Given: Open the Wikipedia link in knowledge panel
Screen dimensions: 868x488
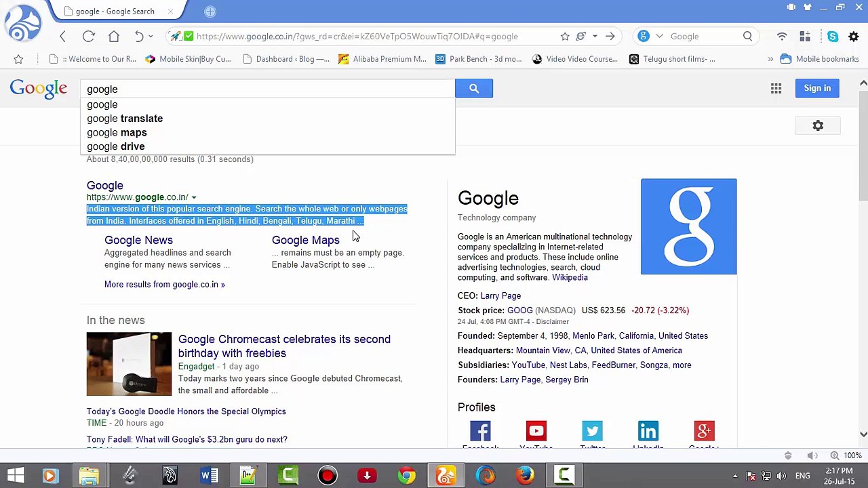Looking at the screenshot, I should tap(570, 277).
